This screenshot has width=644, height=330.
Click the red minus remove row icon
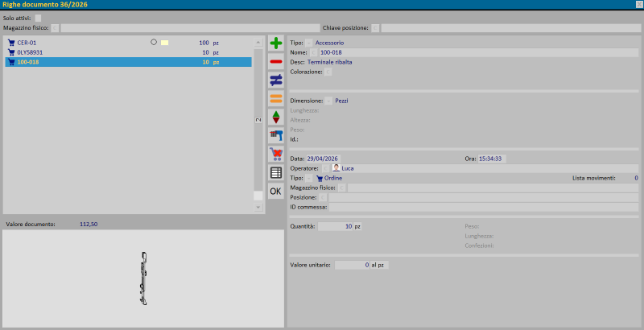point(276,61)
